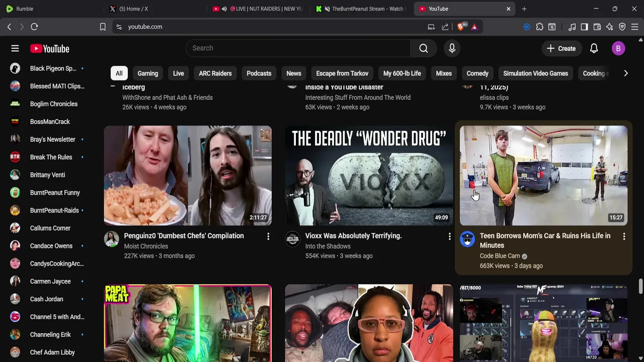Share this page via address bar icon
The height and width of the screenshot is (362, 644).
point(445,27)
